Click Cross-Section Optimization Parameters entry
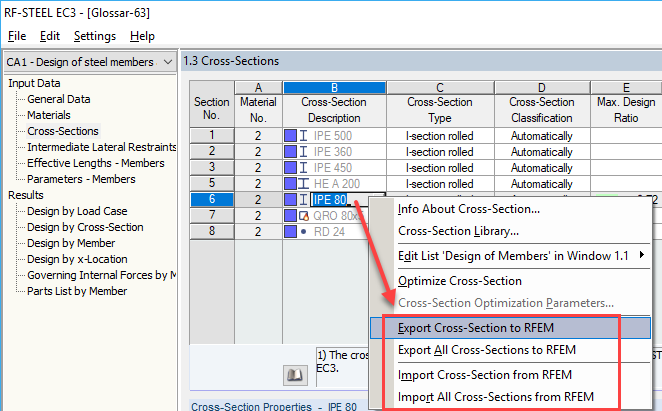Screen dimensions: 662x411 [506, 303]
